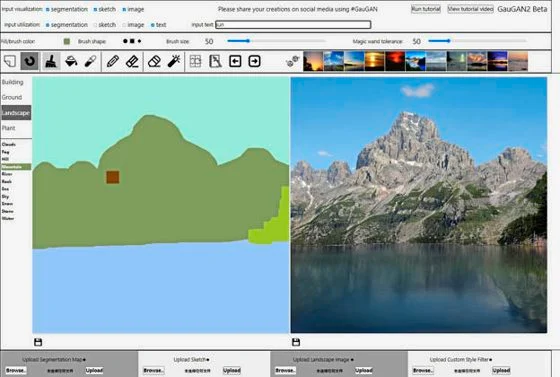Screen dimensions: 560x377
Task: Toggle the input utilization text checkbox
Action: click(152, 25)
